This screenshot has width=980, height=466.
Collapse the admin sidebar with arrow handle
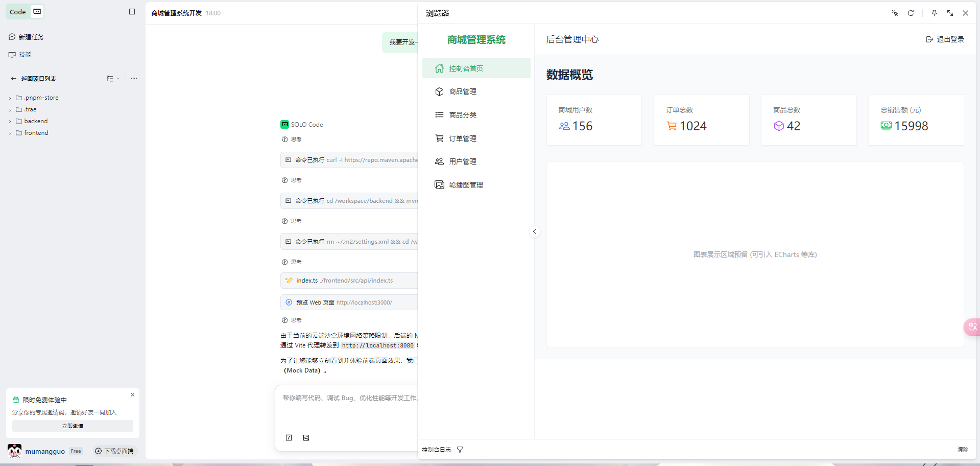tap(534, 232)
